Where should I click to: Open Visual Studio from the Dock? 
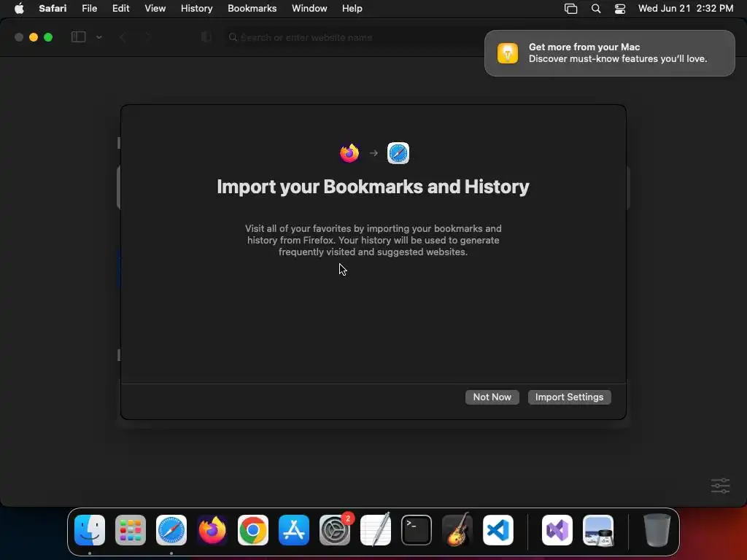tap(557, 530)
